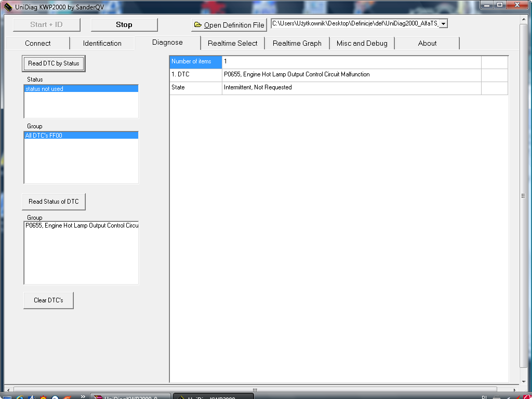
Task: Click Read DTC by Status button
Action: point(54,63)
